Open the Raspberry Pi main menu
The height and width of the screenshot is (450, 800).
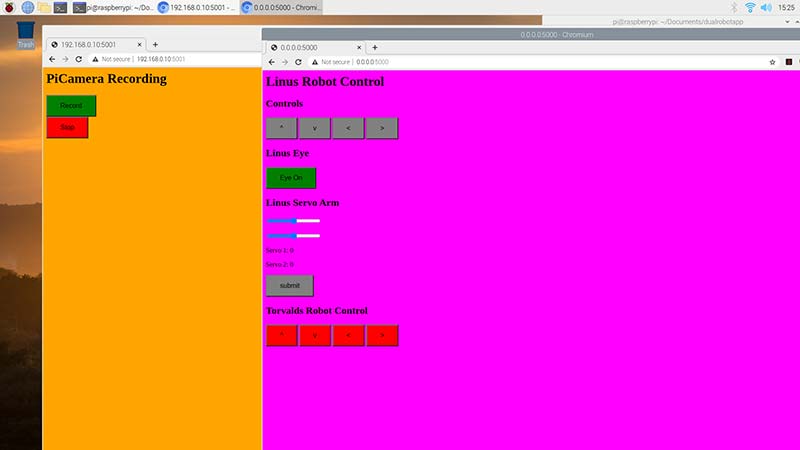coord(9,7)
